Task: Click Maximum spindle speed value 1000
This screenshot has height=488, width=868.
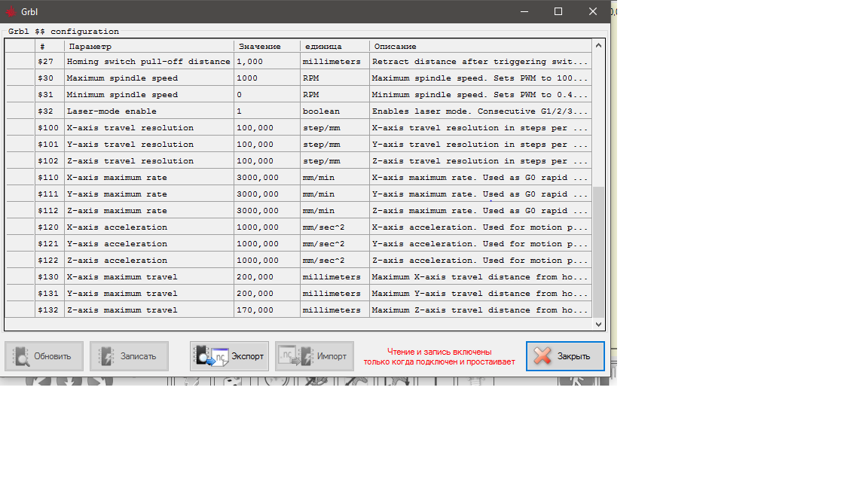Action: click(x=267, y=78)
